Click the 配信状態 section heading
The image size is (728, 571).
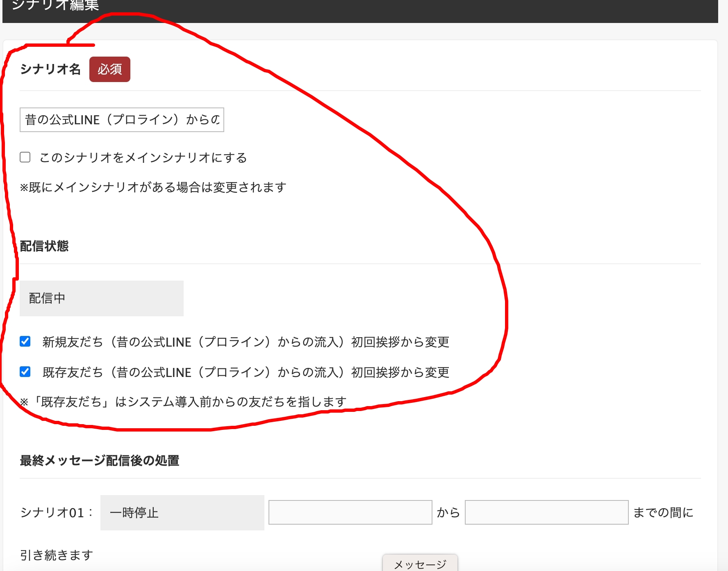[44, 246]
